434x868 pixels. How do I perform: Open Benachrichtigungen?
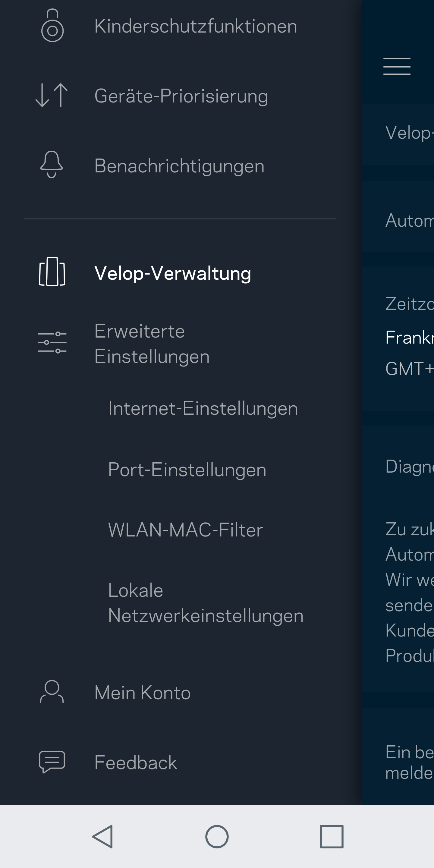tap(179, 166)
